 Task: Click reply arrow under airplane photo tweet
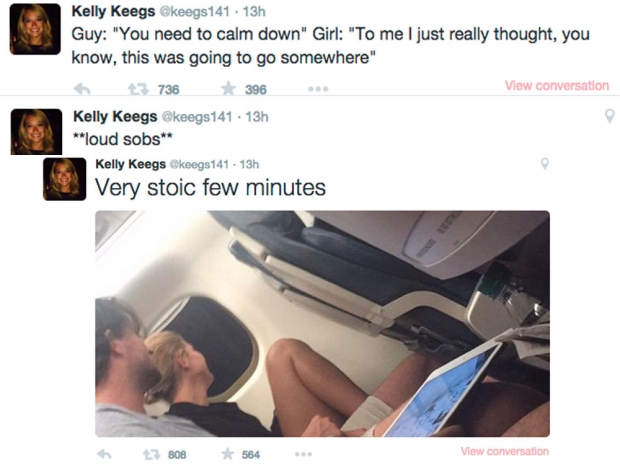pyautogui.click(x=104, y=454)
